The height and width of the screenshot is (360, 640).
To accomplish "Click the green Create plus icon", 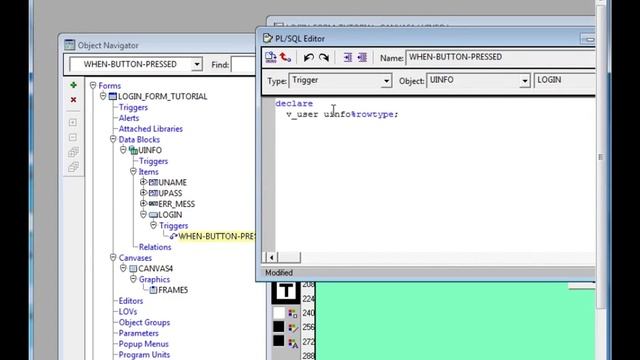I will (x=73, y=85).
